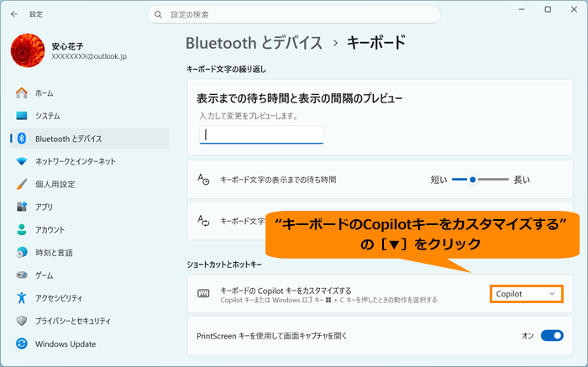Open Accessibility person icon
Viewport: 588px width, 367px height.
[21, 298]
